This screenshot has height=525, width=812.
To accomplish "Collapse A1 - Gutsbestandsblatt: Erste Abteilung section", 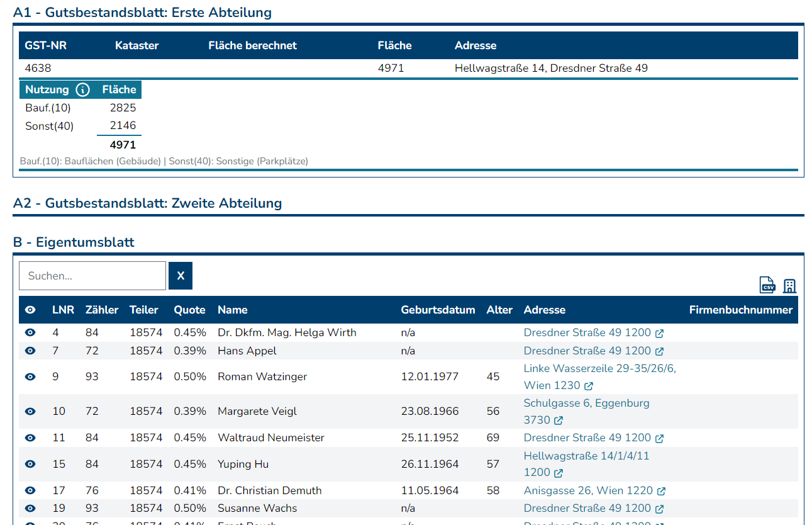I will (142, 13).
